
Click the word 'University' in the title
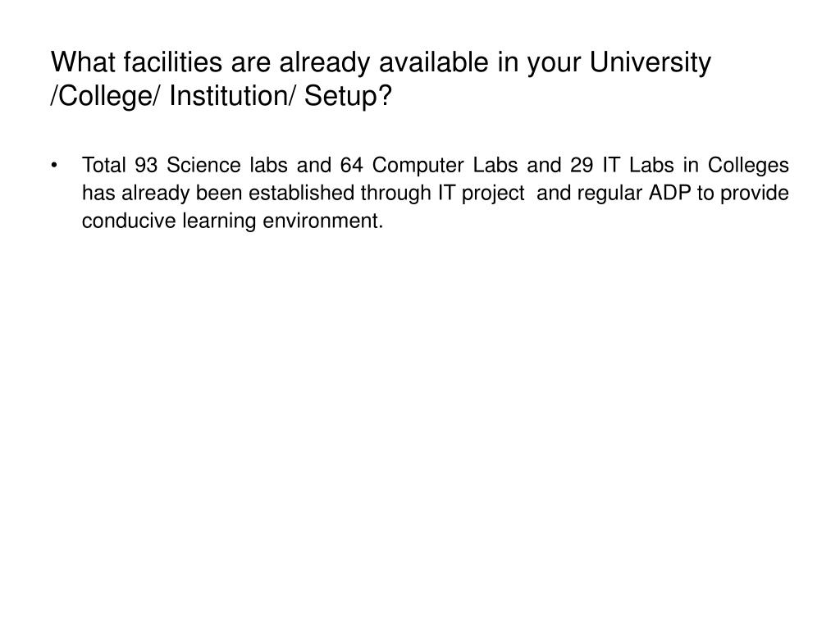pos(651,62)
